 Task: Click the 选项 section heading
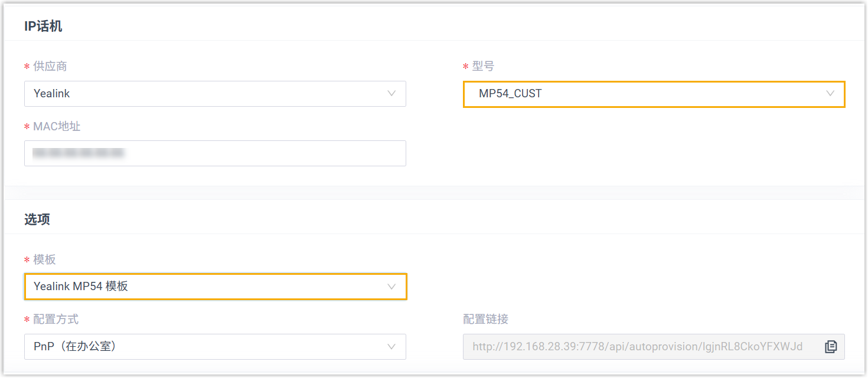pyautogui.click(x=37, y=219)
